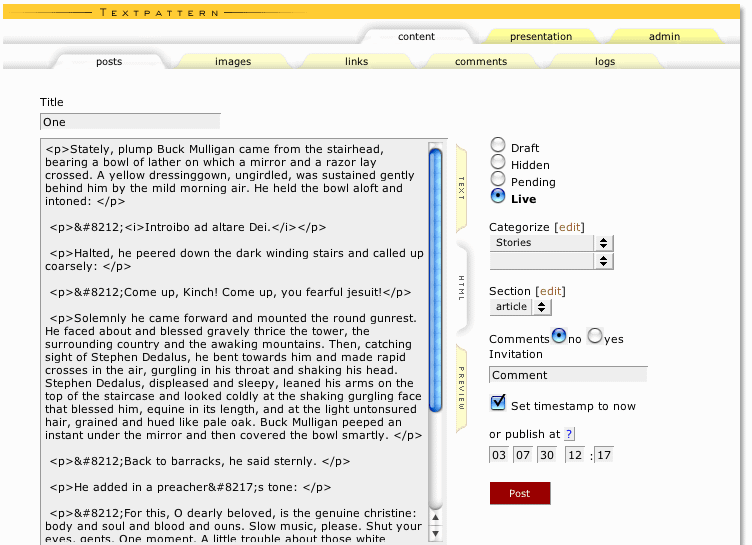Open the logs subtab

point(605,61)
